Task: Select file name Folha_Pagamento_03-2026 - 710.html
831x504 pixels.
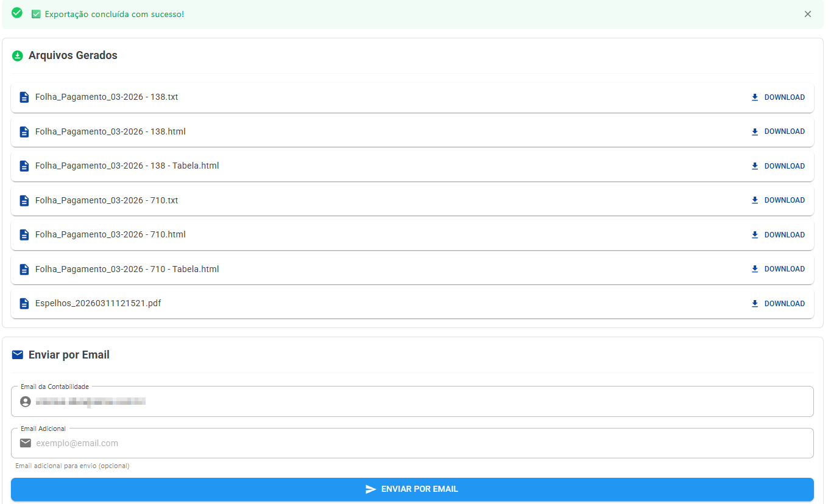Action: pyautogui.click(x=110, y=234)
